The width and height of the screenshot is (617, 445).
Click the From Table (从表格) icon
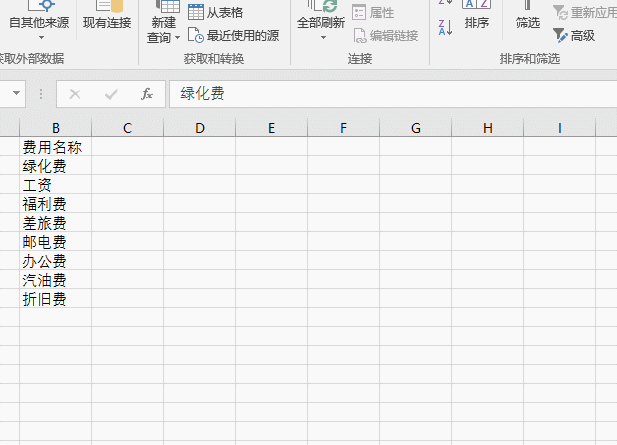tap(196, 12)
